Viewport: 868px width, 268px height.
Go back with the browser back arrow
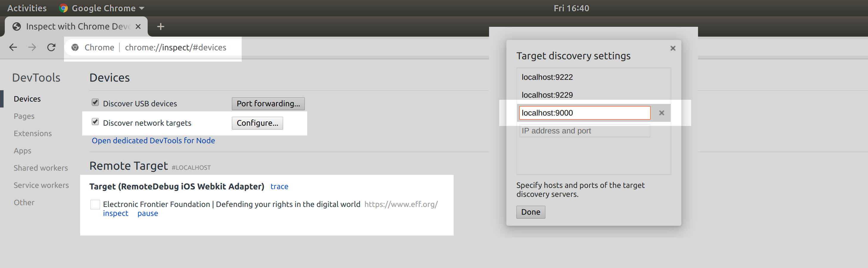[x=13, y=47]
